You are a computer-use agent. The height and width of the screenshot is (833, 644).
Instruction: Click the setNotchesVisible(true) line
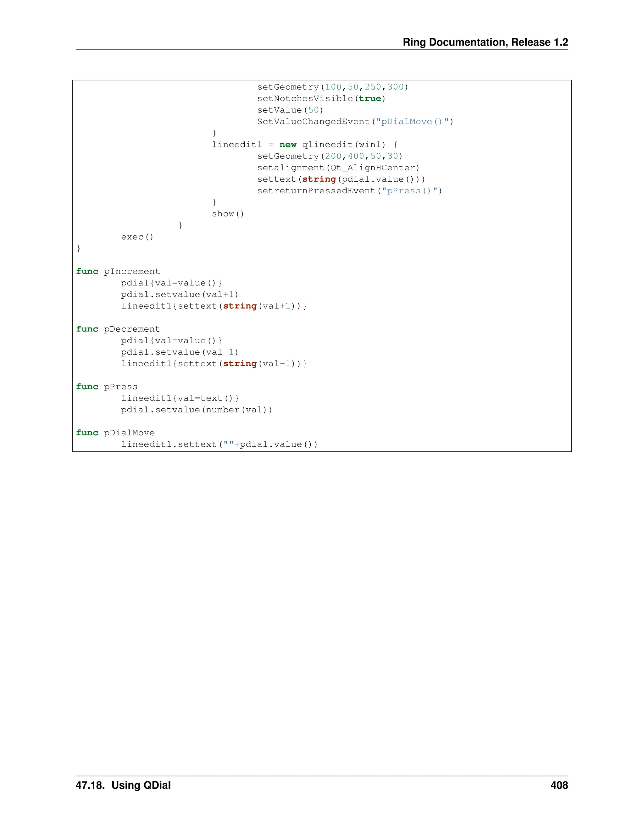tap(321, 99)
